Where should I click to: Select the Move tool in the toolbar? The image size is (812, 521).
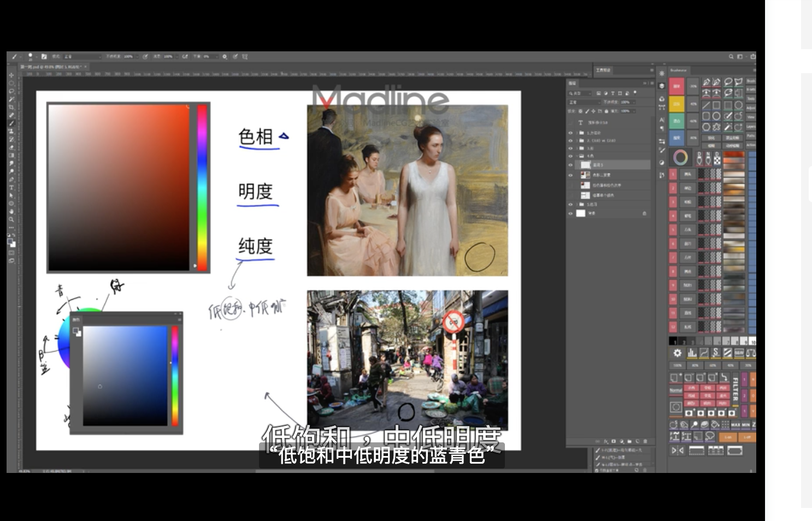coord(11,75)
